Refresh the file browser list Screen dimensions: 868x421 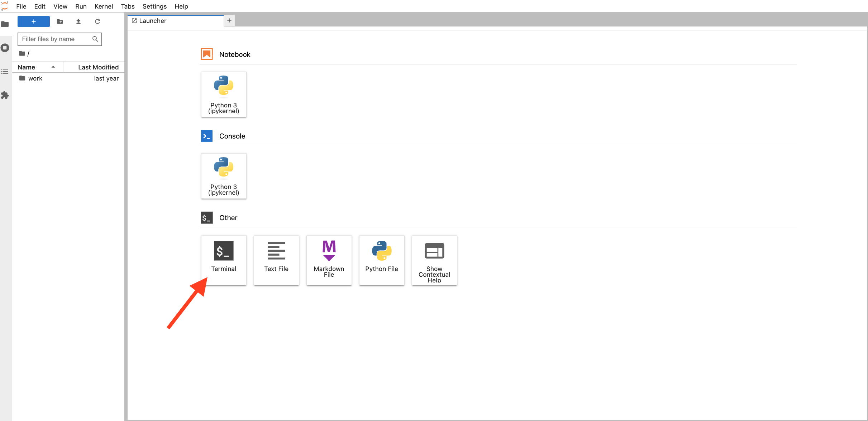coord(97,21)
